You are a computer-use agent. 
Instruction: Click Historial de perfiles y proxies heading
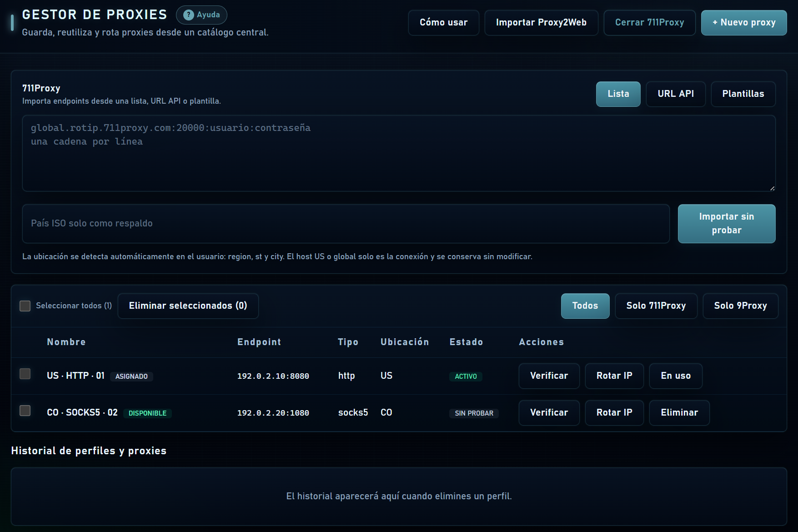tap(89, 451)
